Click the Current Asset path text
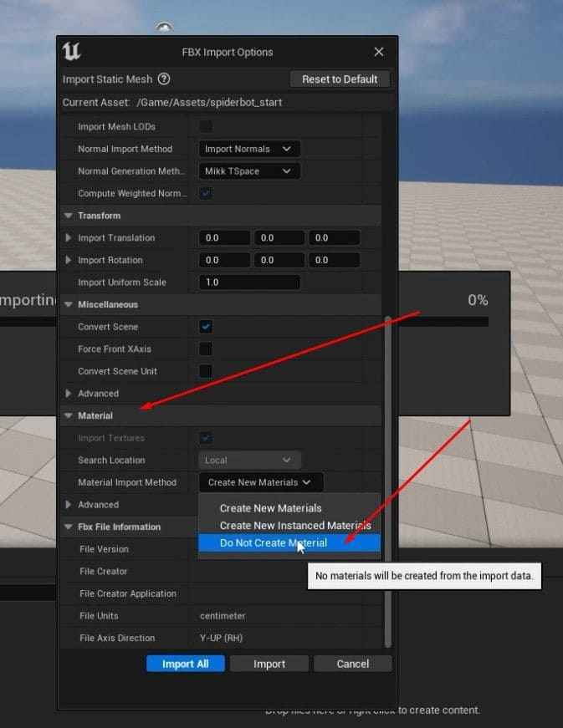Viewport: 563px width, 728px height. click(209, 103)
